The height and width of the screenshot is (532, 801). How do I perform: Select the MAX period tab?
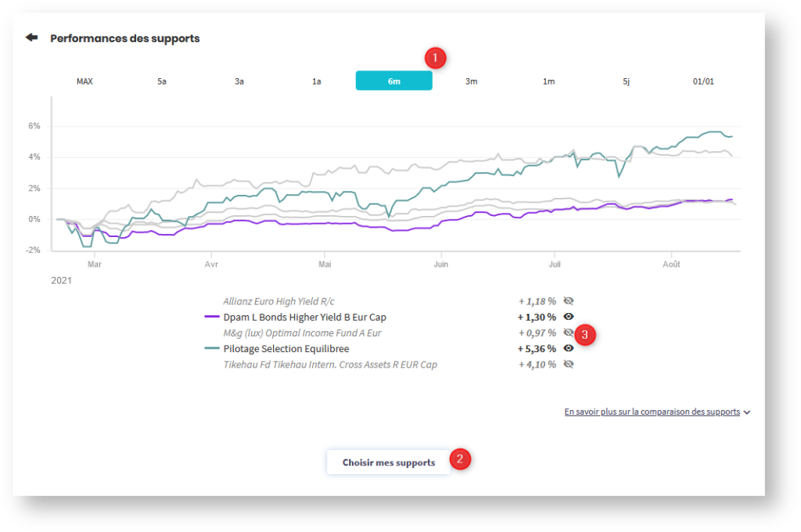tap(84, 81)
